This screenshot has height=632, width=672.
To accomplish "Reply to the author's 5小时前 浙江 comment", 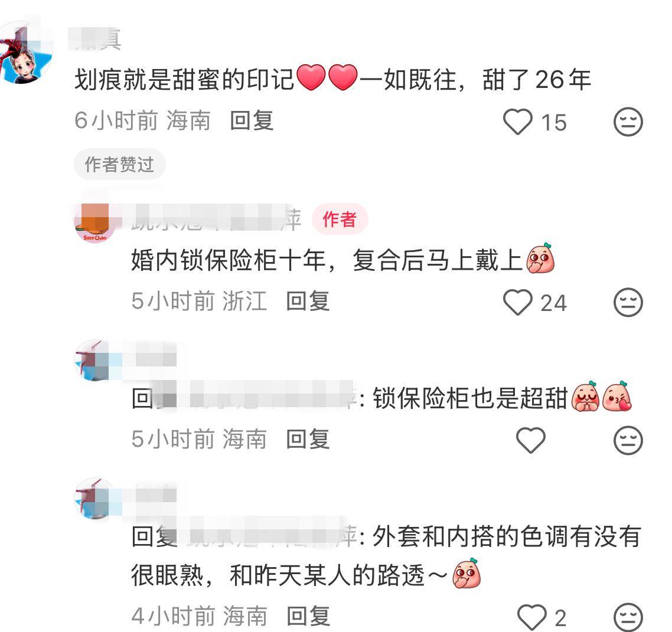I will click(x=308, y=301).
